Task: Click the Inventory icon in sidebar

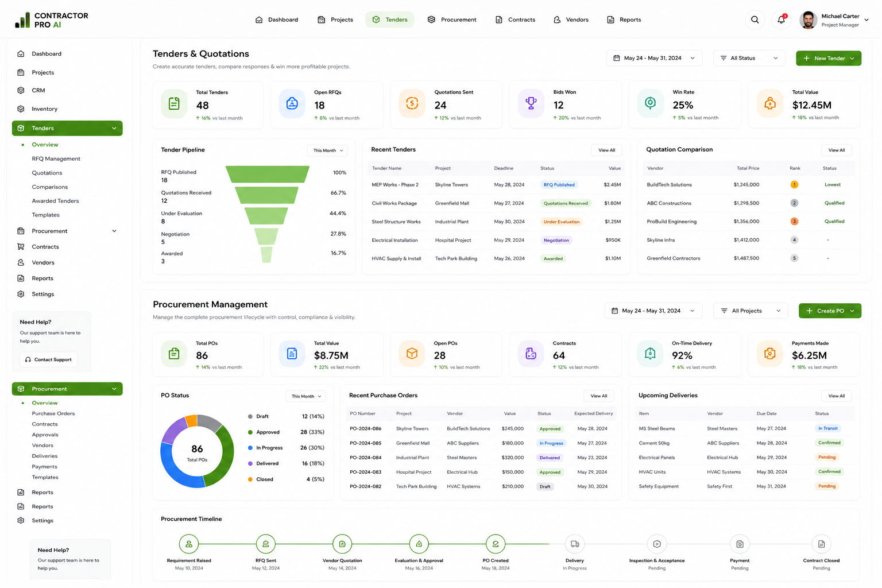Action: [21, 109]
